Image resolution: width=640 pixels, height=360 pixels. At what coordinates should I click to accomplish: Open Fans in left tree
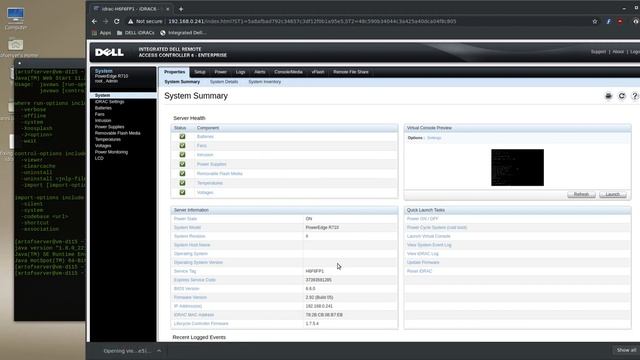pyautogui.click(x=100, y=114)
